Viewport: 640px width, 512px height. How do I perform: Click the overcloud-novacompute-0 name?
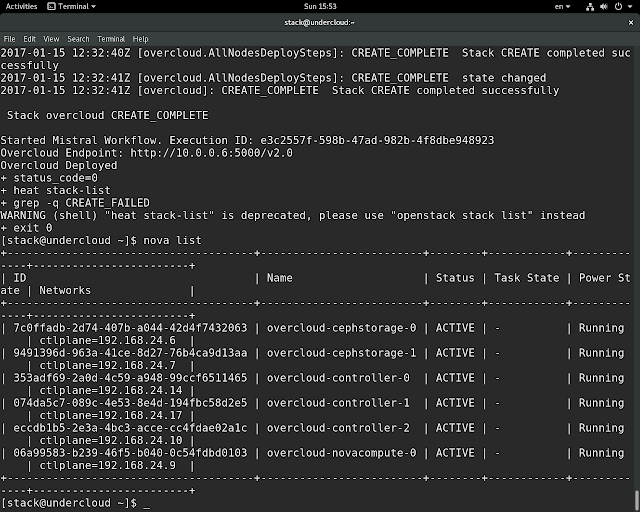pyautogui.click(x=342, y=453)
